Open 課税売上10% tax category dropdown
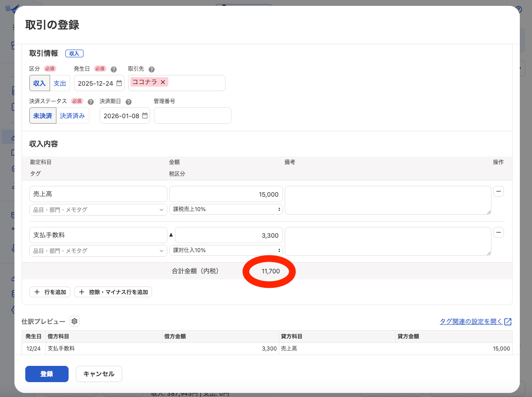Screen dimensions: 532x397 226,209
